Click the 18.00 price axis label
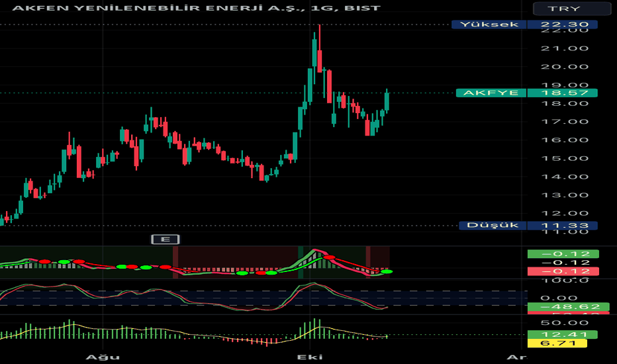Screen dimensions: 617x364 point(565,103)
